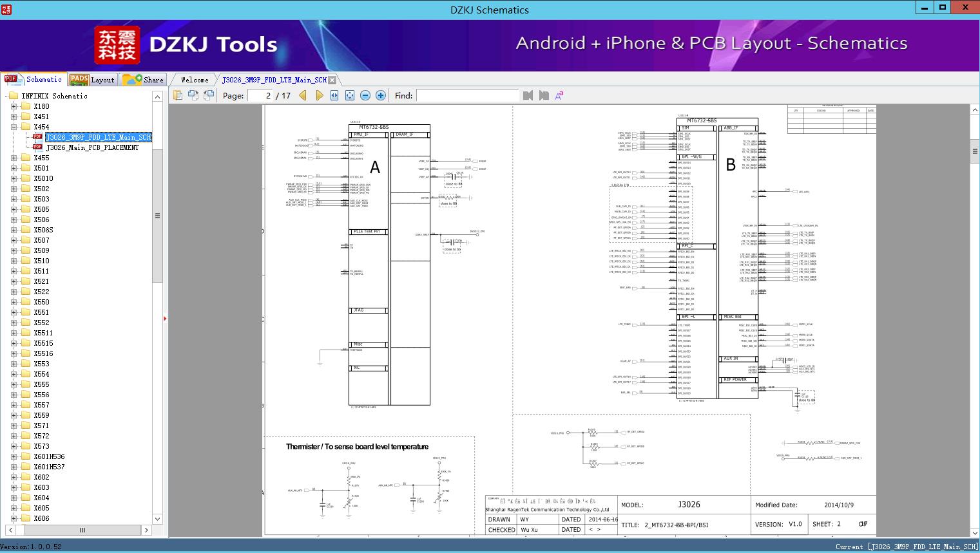Fit the schematic to page width
Image resolution: width=980 pixels, height=553 pixels.
pyautogui.click(x=334, y=95)
